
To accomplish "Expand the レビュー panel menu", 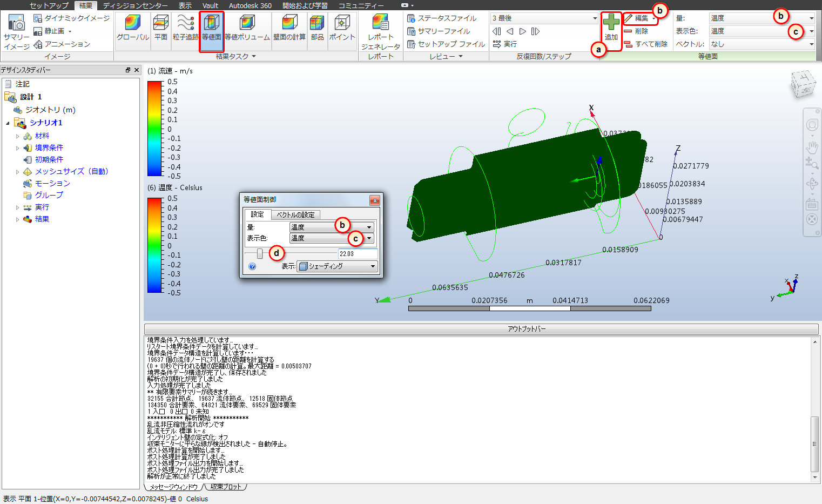I will tap(446, 56).
